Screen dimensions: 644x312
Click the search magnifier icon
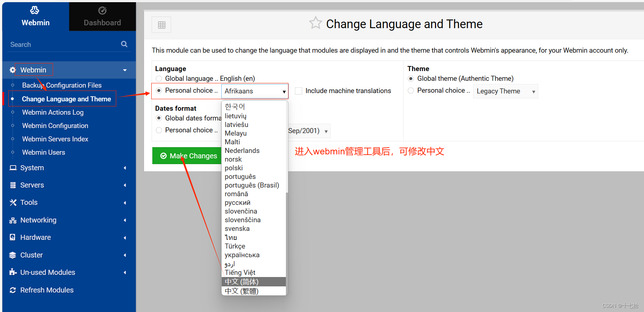[x=124, y=44]
